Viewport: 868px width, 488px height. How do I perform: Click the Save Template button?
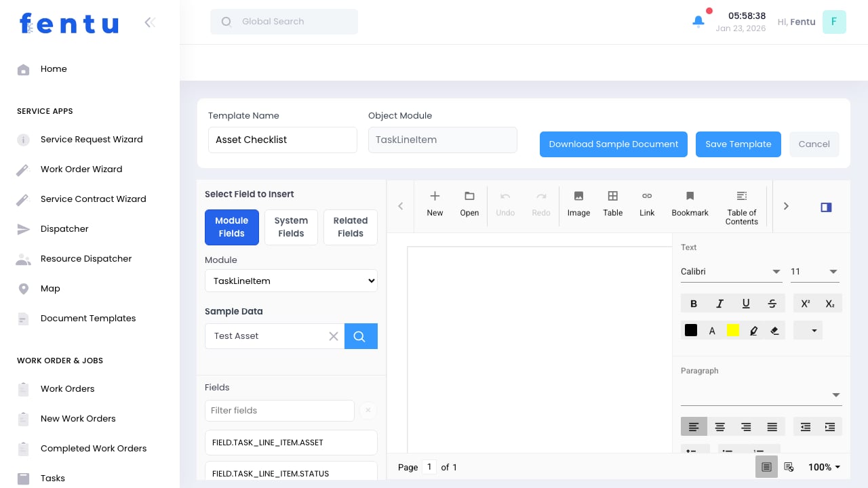point(738,144)
